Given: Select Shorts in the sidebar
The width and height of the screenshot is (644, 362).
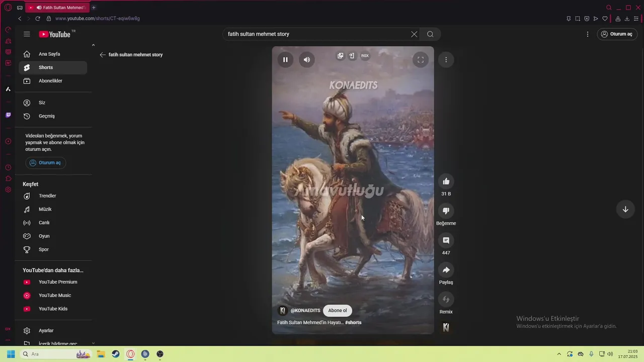Looking at the screenshot, I should [53, 67].
